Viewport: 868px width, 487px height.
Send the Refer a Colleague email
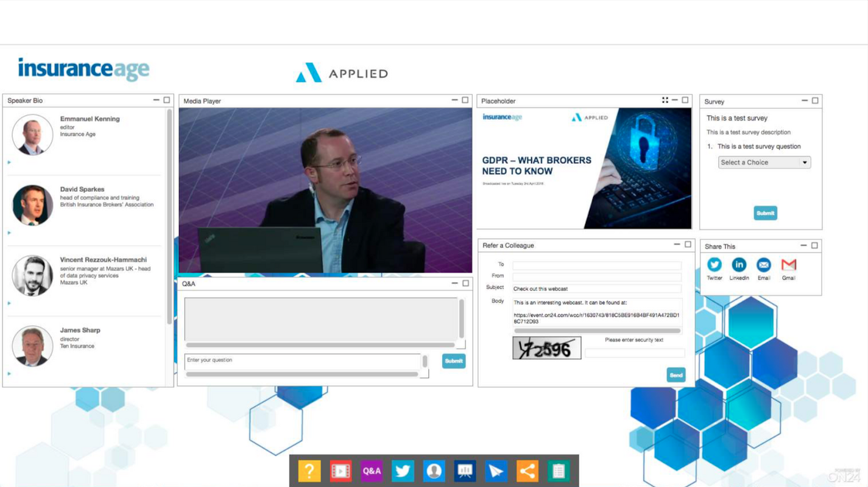click(675, 375)
